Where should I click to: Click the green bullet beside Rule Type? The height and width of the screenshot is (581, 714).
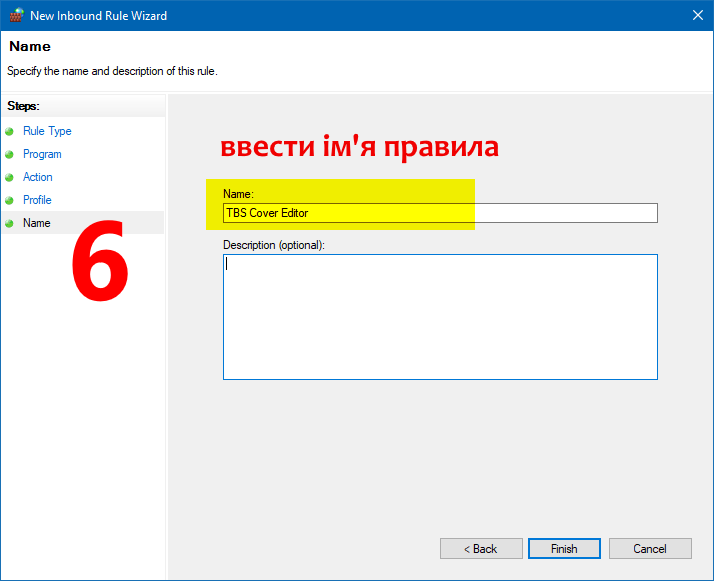(10, 132)
